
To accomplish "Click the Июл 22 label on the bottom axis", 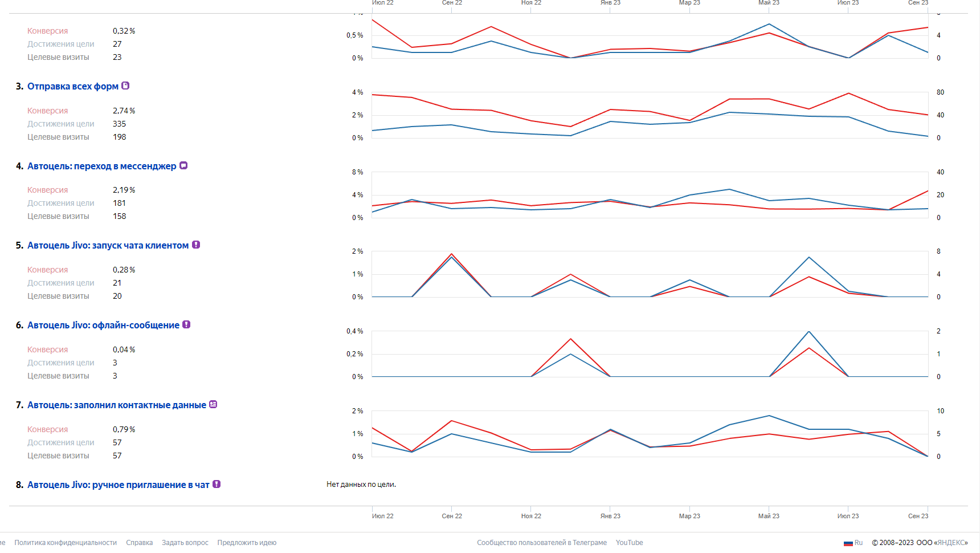I will (383, 516).
